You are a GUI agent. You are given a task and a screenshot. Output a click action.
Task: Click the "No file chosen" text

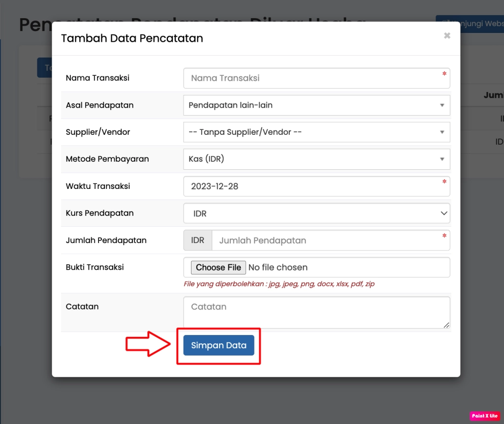278,268
